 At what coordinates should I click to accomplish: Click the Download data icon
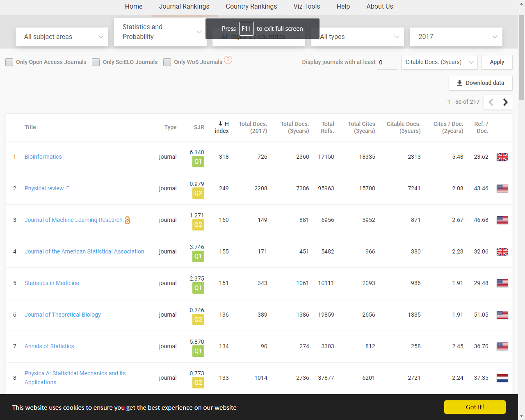(x=460, y=83)
